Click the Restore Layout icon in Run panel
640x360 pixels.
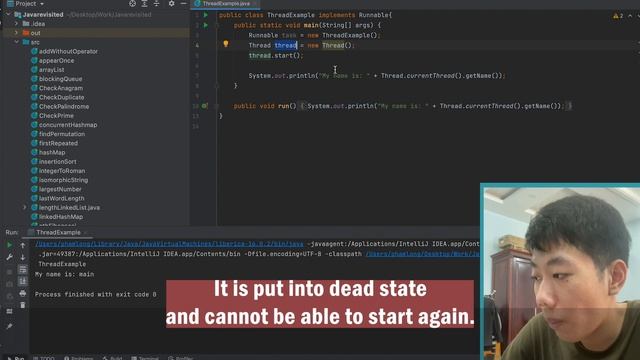pyautogui.click(x=9, y=311)
